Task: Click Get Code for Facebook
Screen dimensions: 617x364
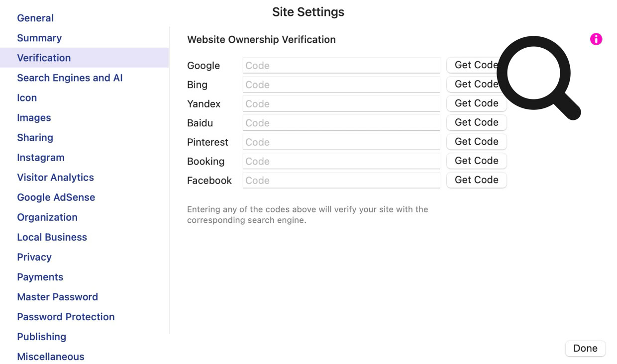Action: 476,180
